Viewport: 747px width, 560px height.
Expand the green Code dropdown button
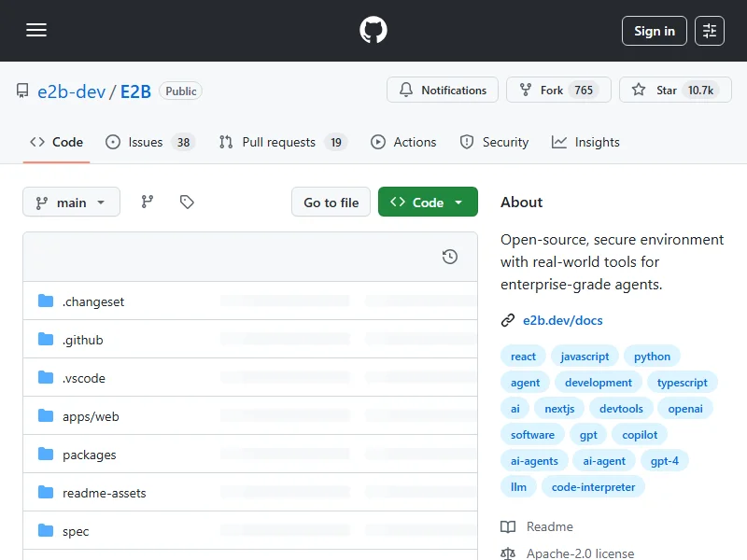point(428,203)
